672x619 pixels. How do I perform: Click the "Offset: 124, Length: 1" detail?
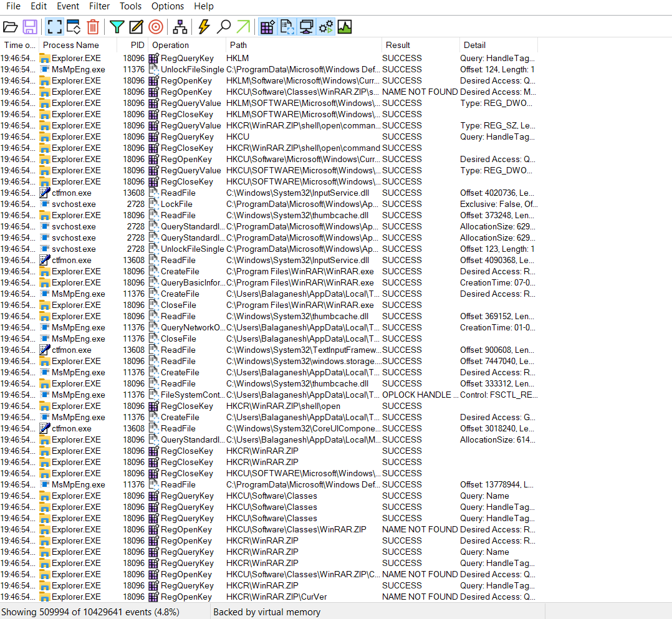click(497, 69)
